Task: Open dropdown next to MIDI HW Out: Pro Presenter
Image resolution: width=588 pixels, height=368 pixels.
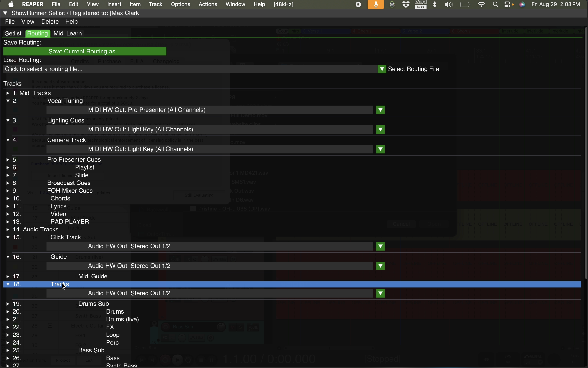Action: (x=380, y=110)
